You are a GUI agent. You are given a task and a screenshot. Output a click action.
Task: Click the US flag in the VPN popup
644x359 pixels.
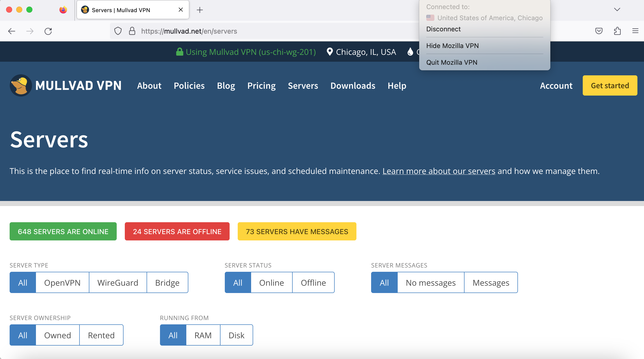click(430, 18)
